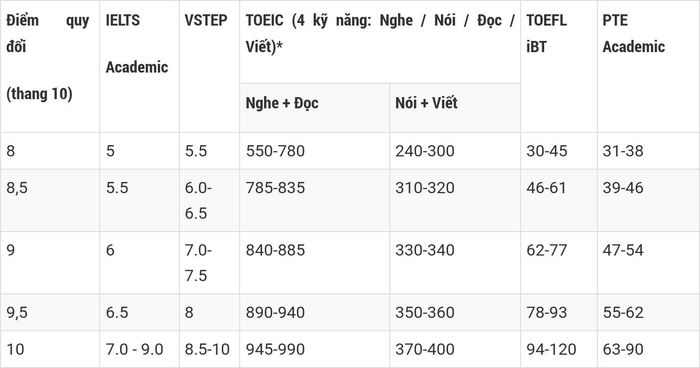The image size is (700, 368).
Task: Click the IELTS Academic column header
Action: pyautogui.click(x=139, y=66)
